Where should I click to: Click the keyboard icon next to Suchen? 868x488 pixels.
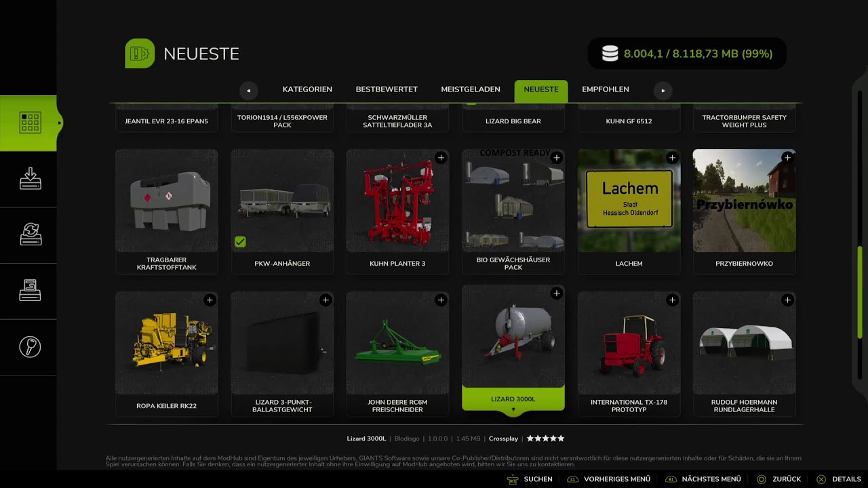pyautogui.click(x=513, y=479)
